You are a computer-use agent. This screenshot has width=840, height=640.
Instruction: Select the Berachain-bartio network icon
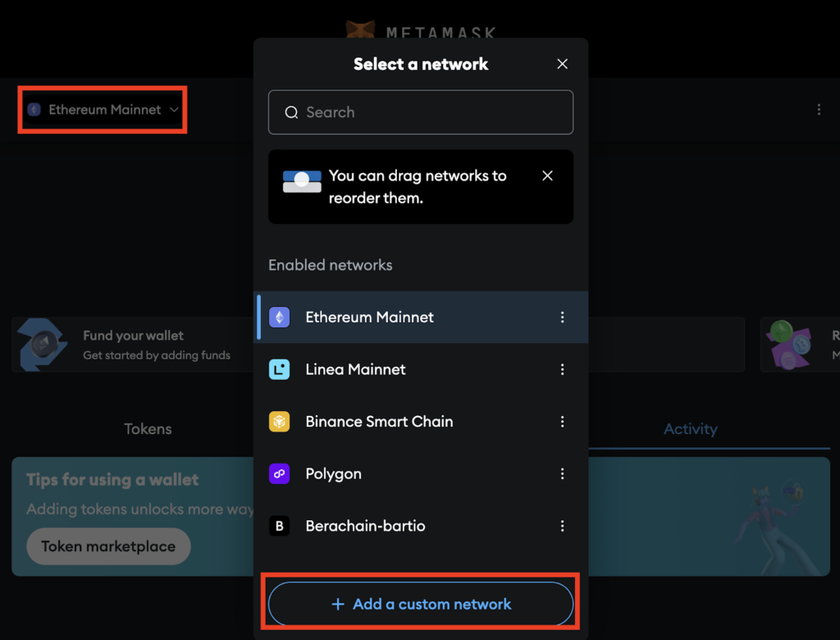(x=280, y=526)
